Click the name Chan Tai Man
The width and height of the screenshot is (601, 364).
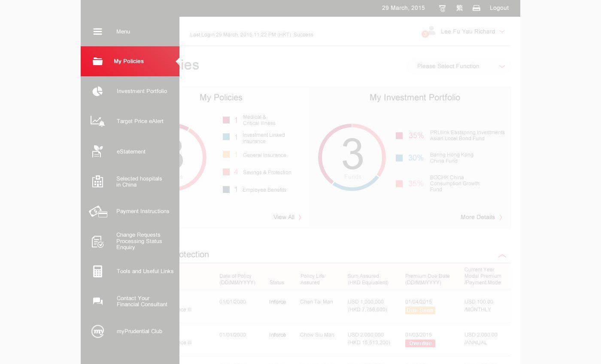[316, 302]
